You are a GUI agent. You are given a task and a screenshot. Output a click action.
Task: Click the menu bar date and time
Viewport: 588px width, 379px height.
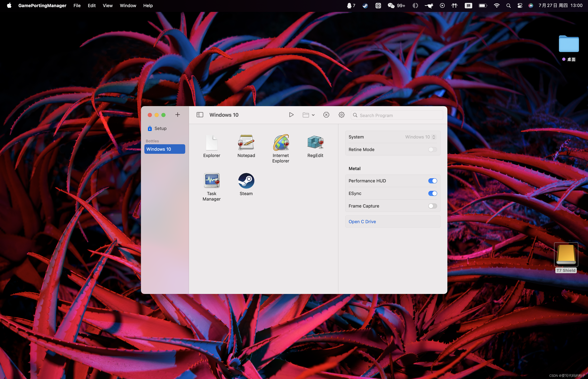tap(560, 5)
